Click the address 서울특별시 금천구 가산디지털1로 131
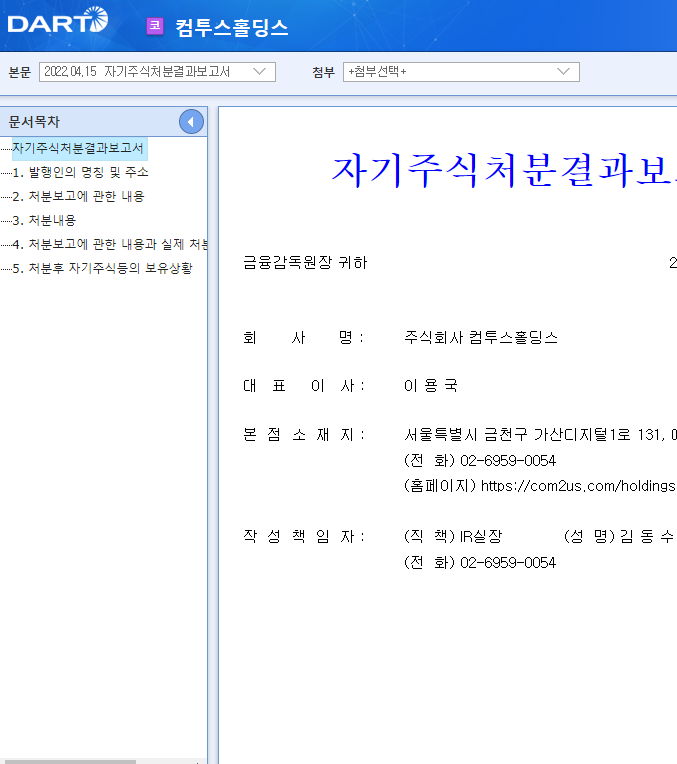677x764 pixels. 534,434
